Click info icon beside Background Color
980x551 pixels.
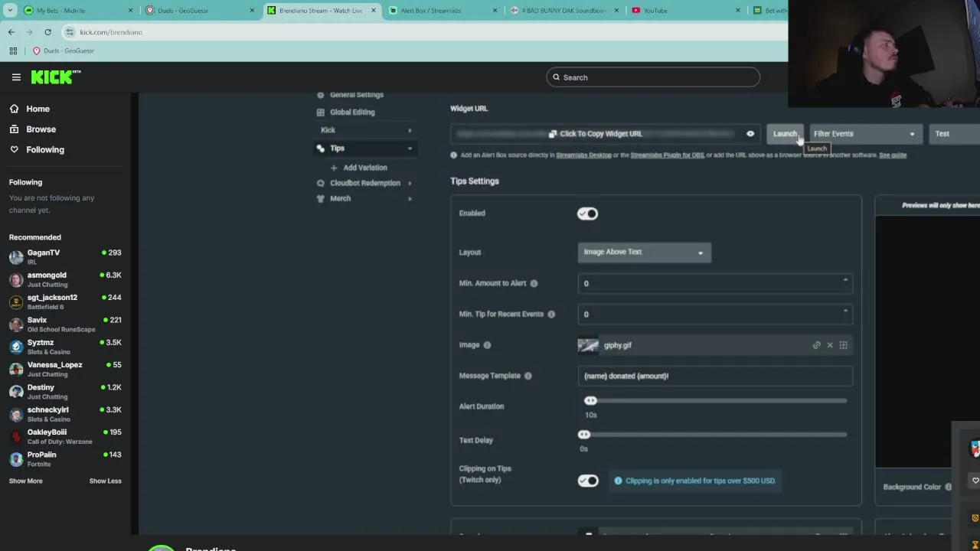pos(948,487)
